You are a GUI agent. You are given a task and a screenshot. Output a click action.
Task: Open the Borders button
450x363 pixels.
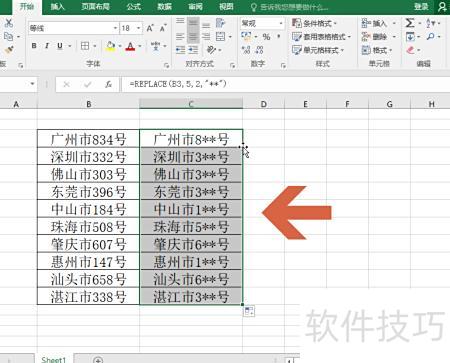[85, 46]
